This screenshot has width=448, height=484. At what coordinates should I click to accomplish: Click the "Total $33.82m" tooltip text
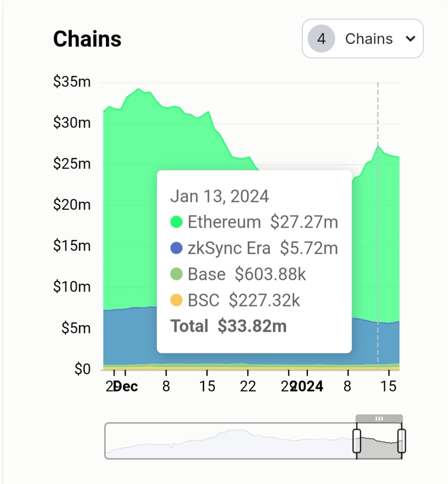coord(228,326)
